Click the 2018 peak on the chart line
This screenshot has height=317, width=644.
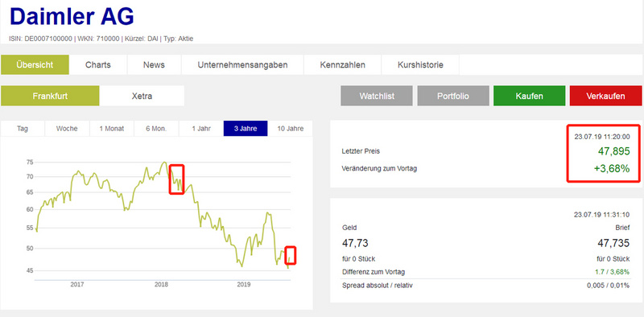[164, 163]
